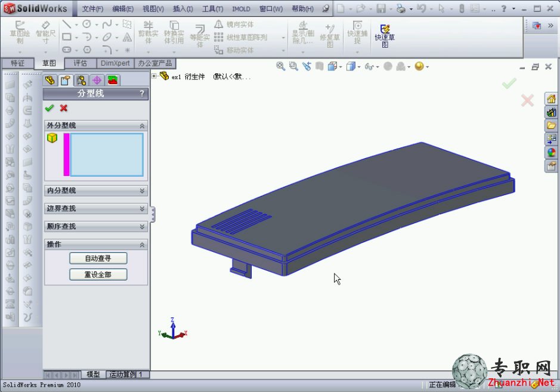
Task: Open SolidWorks Resources home icon
Action: [x=551, y=98]
